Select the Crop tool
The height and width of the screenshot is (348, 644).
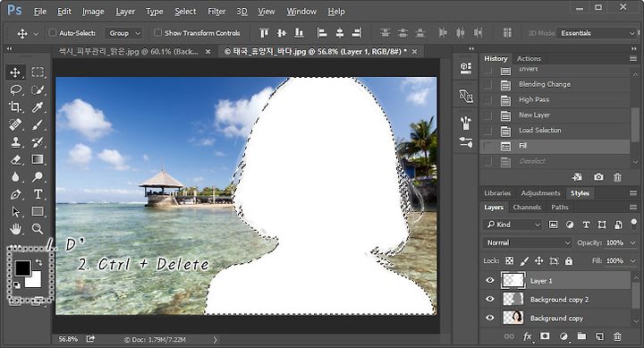point(15,106)
